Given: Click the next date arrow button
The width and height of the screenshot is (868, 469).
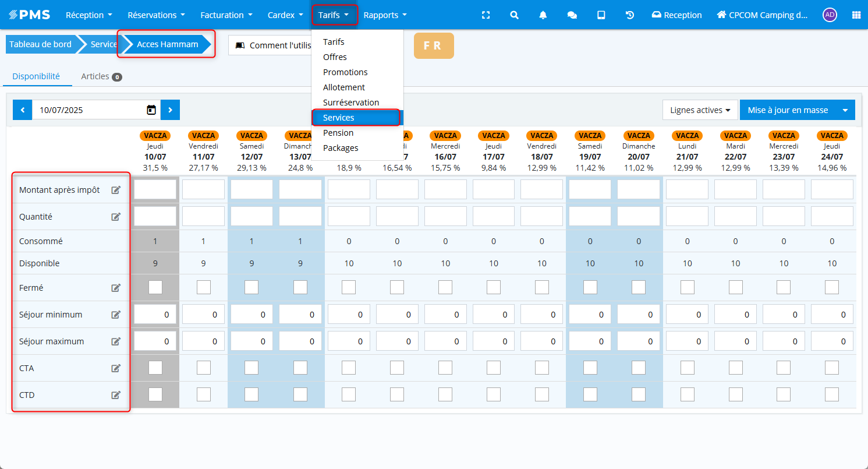Looking at the screenshot, I should [170, 110].
